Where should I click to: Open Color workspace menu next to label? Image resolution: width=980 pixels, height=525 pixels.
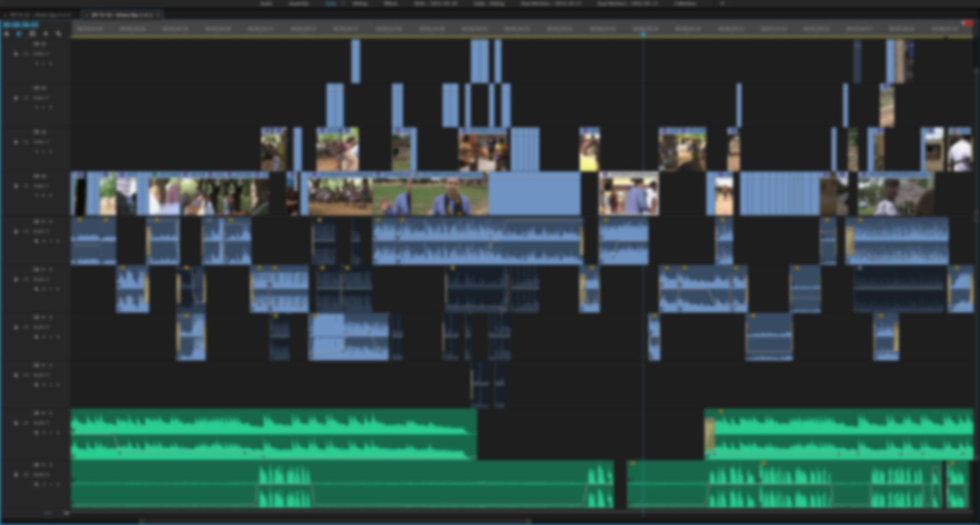342,4
